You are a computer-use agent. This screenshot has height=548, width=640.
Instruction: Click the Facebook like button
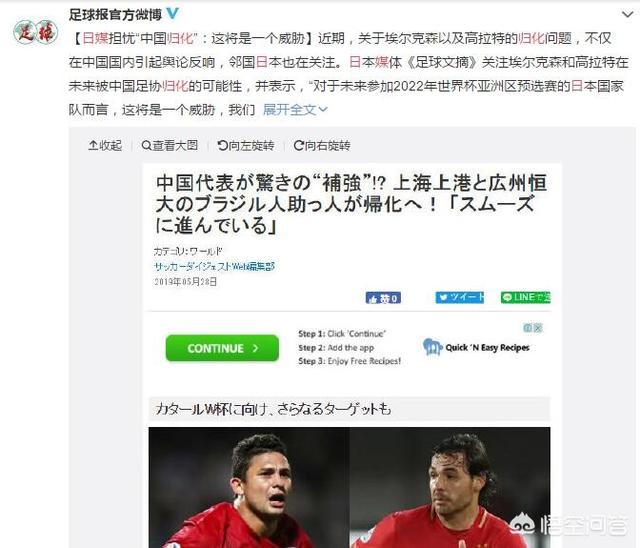point(383,298)
